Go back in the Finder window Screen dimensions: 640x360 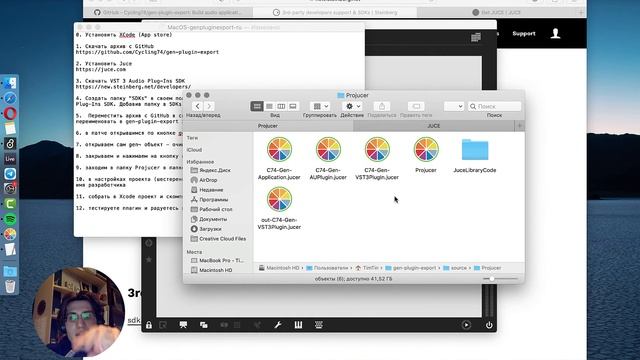(198, 106)
